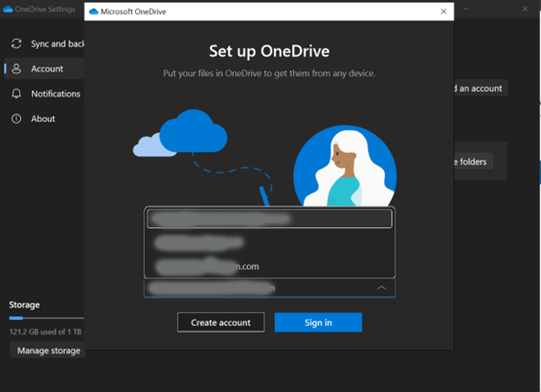Click the Sync and backup arrows icon
Viewport: 541px width, 392px height.
click(x=16, y=44)
